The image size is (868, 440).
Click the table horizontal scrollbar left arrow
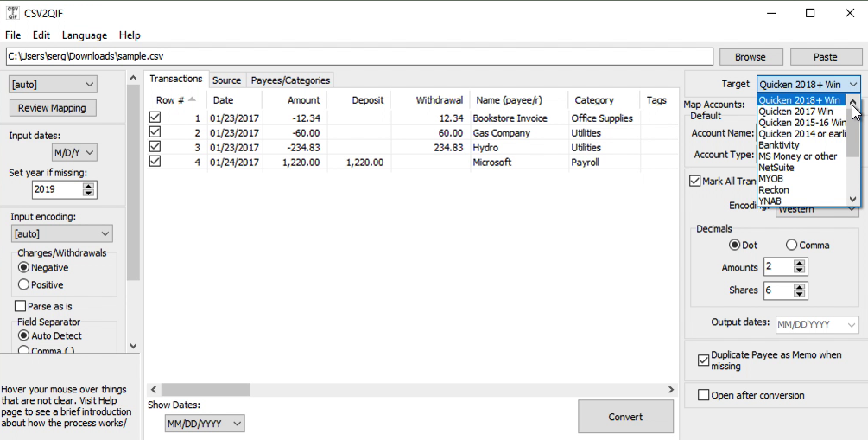point(154,390)
